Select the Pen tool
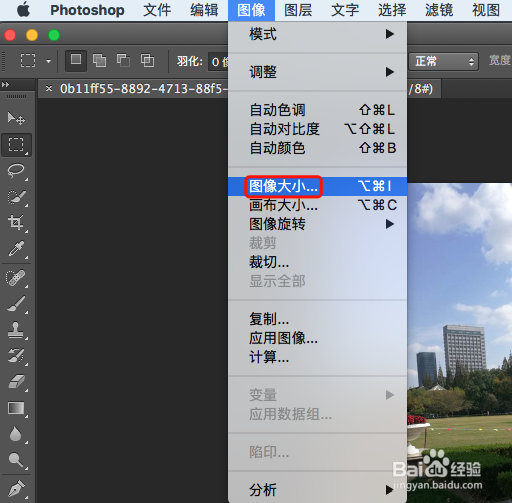 [x=16, y=489]
